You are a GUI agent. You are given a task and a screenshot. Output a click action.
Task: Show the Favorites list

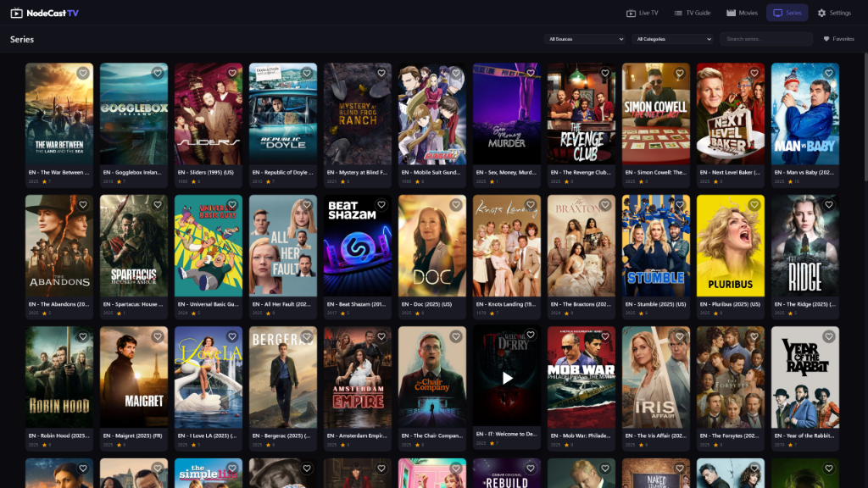click(x=838, y=39)
